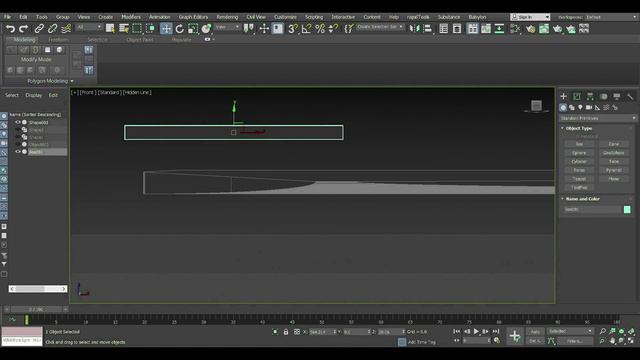This screenshot has width=640, height=360.
Task: Open the selection filter All dropdown
Action: (89, 27)
